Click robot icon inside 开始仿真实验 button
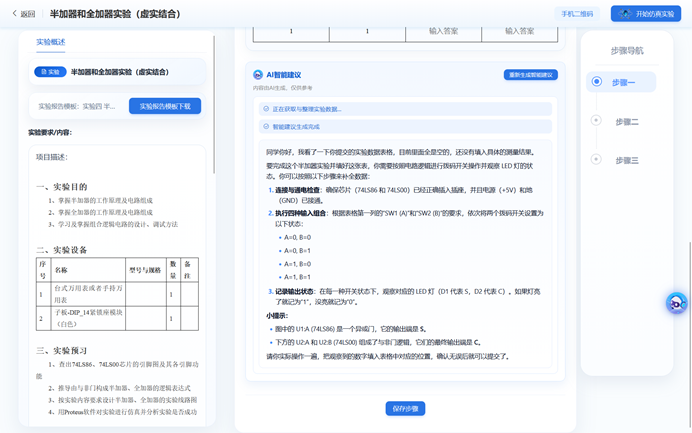 (x=625, y=14)
